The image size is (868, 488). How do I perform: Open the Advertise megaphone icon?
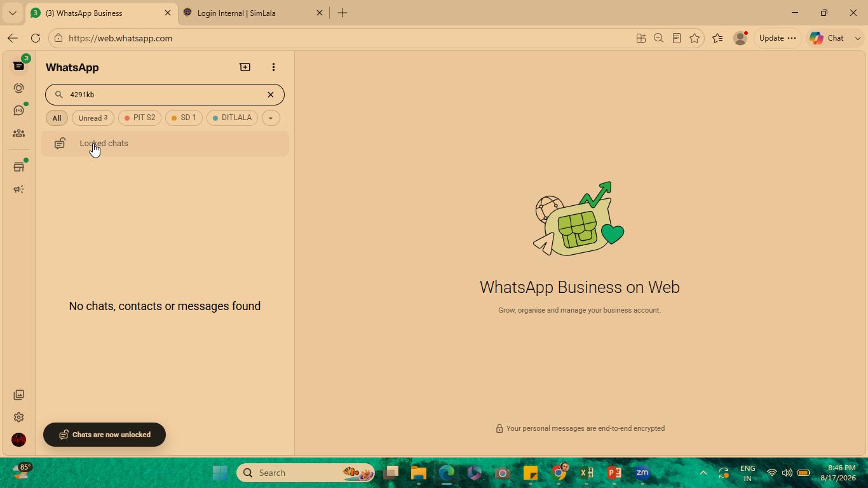coord(19,189)
